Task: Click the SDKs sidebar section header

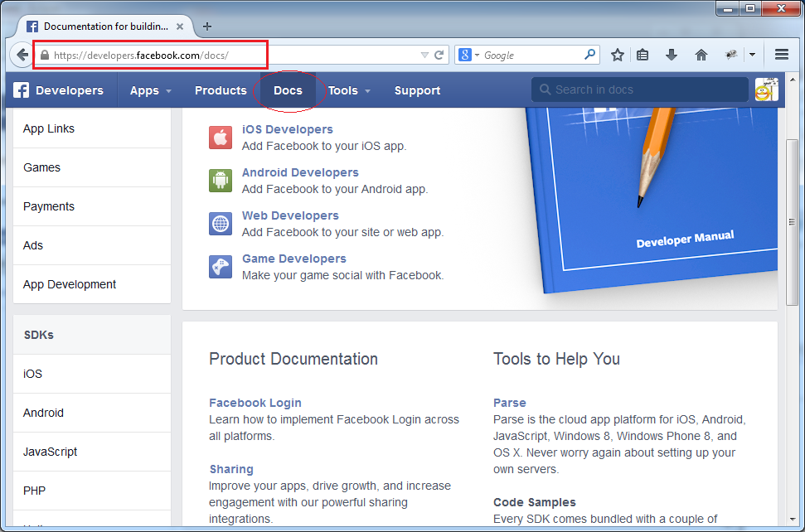Action: click(x=92, y=335)
